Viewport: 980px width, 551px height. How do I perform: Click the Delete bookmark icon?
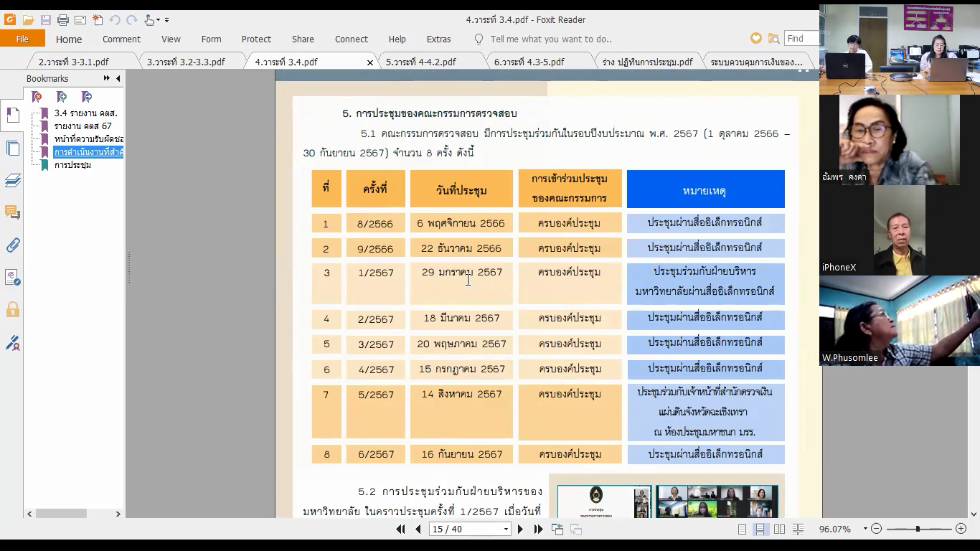pyautogui.click(x=37, y=97)
